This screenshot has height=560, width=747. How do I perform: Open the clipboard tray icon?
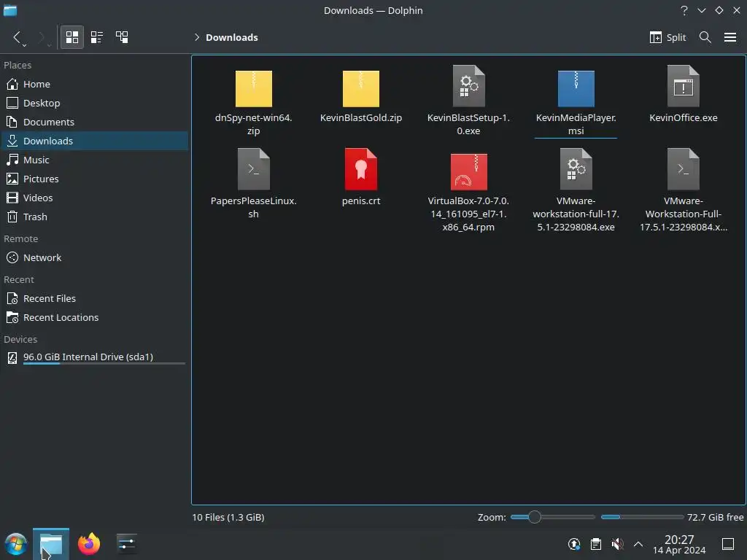[x=595, y=544]
